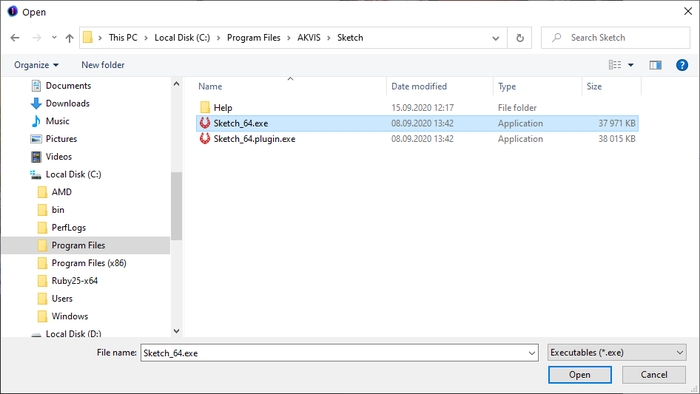This screenshot has height=394, width=700.
Task: Select Local Disk (C:) in the breadcrumb
Action: pyautogui.click(x=182, y=37)
